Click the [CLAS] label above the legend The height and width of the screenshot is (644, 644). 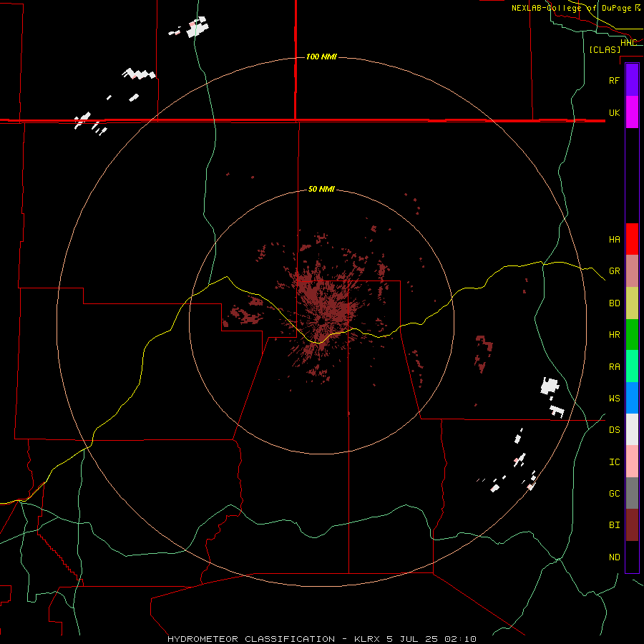[605, 49]
